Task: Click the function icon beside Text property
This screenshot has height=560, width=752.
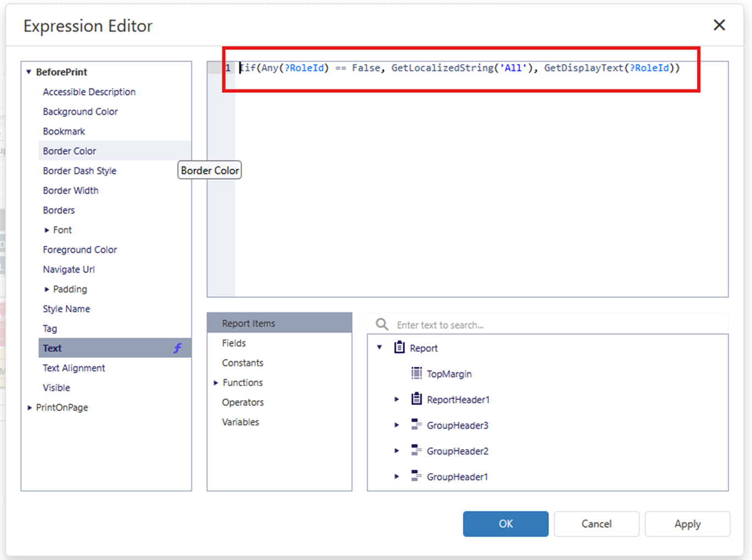Action: click(178, 348)
